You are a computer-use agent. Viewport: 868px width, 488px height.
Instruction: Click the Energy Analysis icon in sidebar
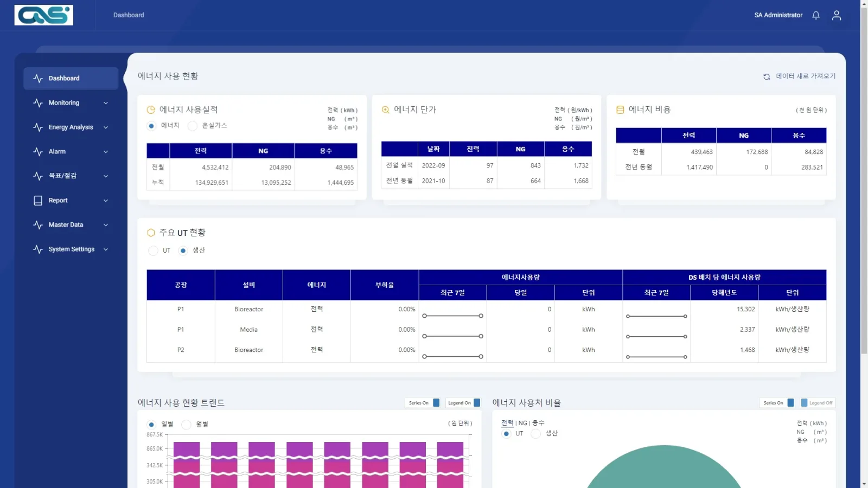pos(38,127)
